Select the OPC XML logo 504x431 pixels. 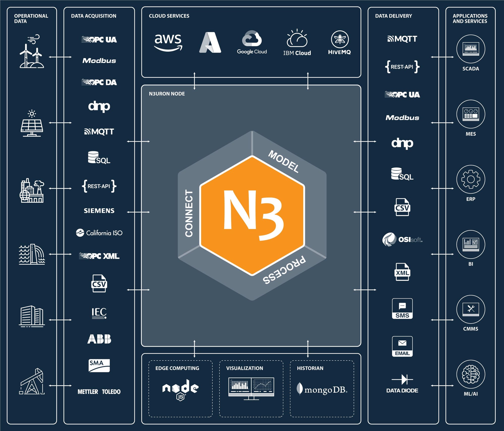point(99,256)
